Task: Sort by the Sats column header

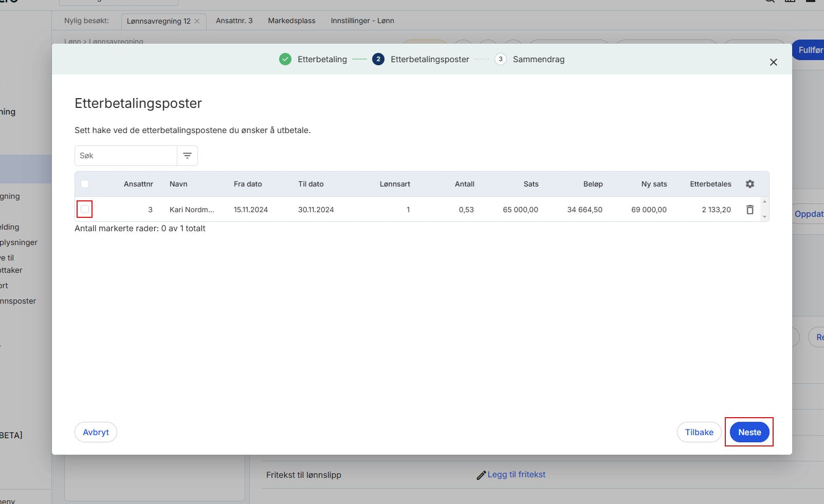Action: (x=531, y=184)
